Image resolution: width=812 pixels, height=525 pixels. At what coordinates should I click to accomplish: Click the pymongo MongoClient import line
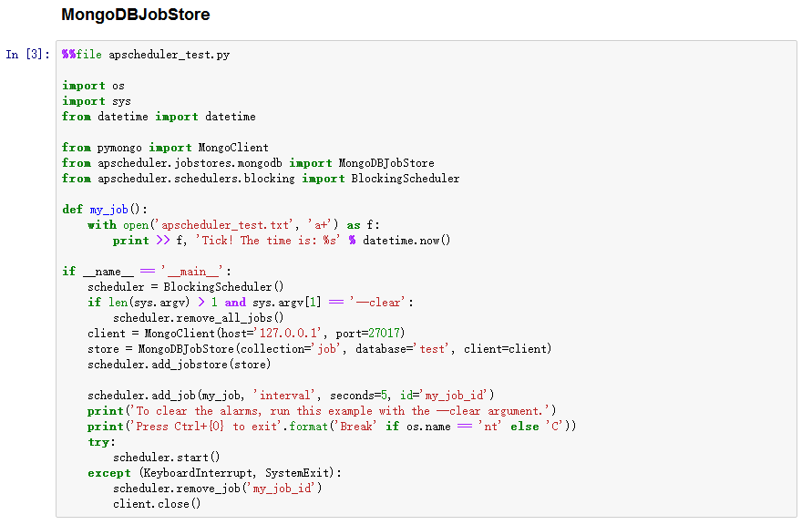point(165,148)
